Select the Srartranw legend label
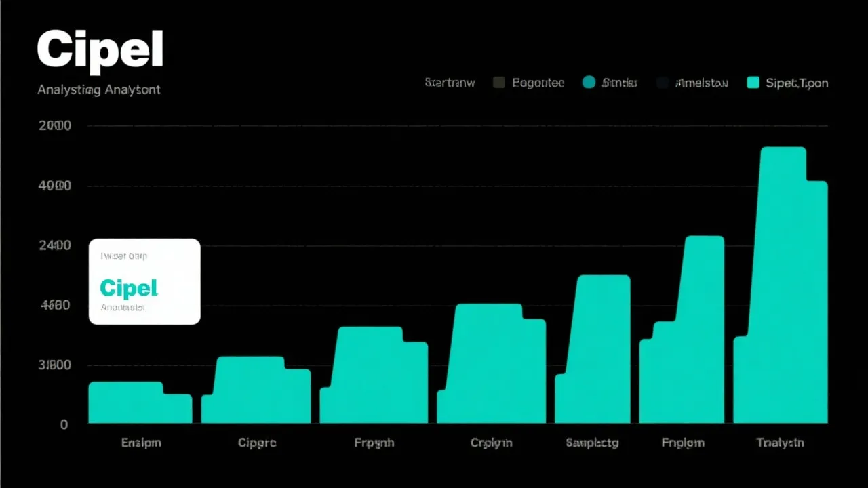 coord(450,83)
